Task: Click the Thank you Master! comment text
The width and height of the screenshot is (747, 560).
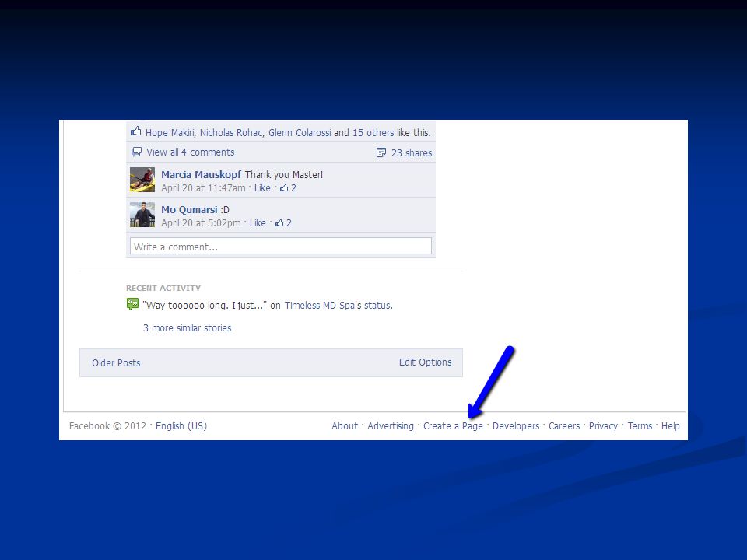Action: point(284,175)
